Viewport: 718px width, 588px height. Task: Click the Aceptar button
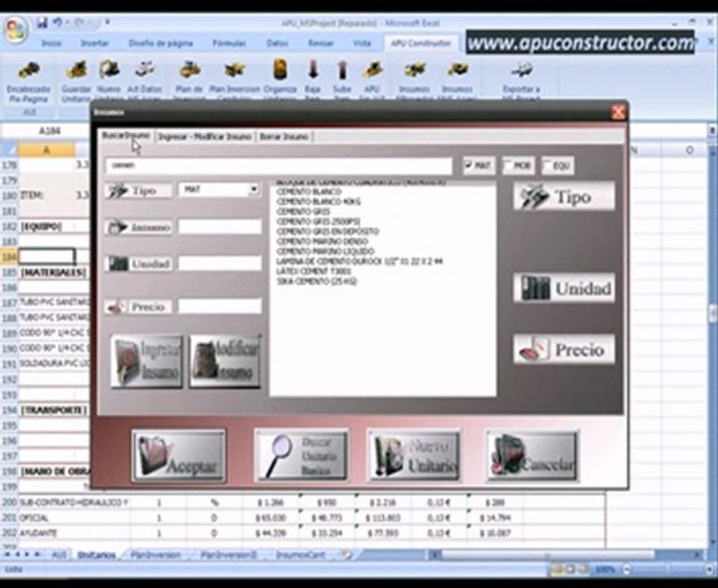(179, 456)
